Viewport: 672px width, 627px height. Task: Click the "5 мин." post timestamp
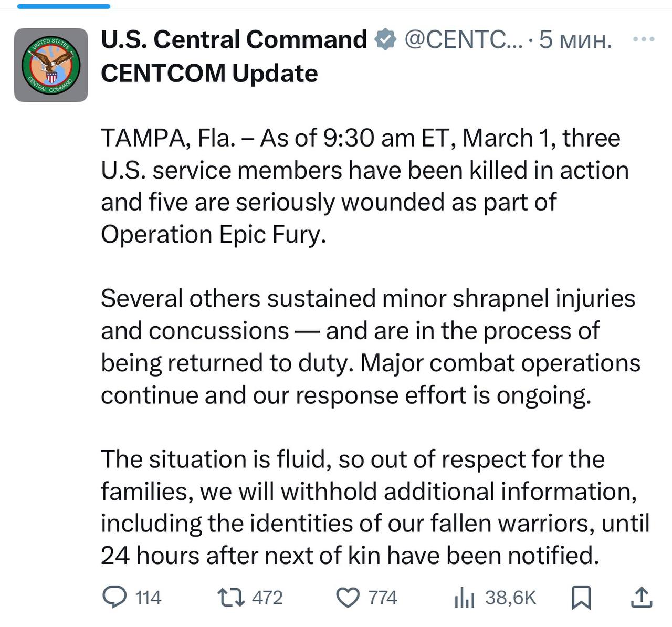click(576, 39)
